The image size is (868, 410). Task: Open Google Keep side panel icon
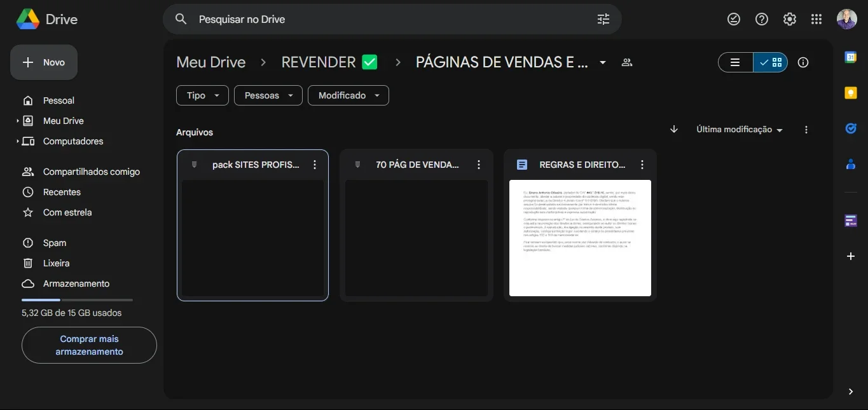851,93
